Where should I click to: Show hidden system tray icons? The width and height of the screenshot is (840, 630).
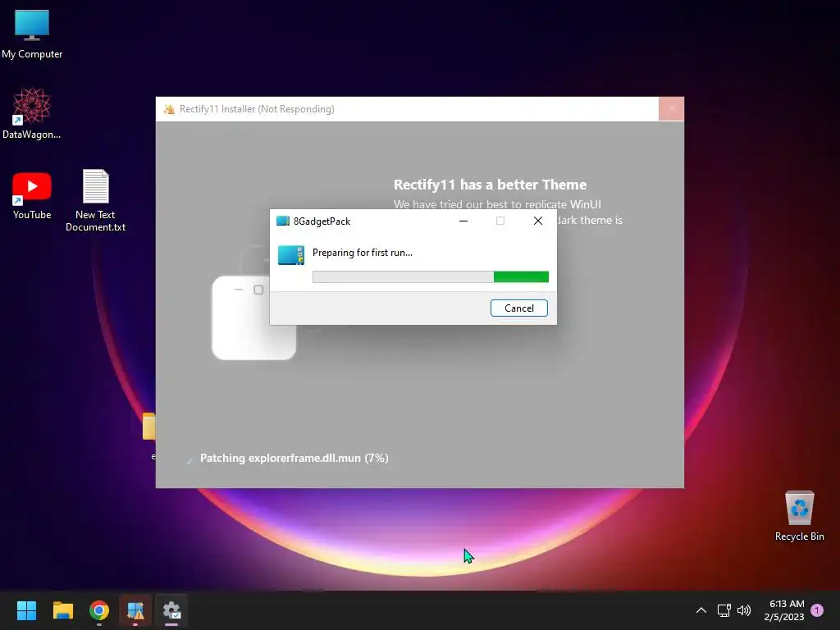click(x=701, y=610)
